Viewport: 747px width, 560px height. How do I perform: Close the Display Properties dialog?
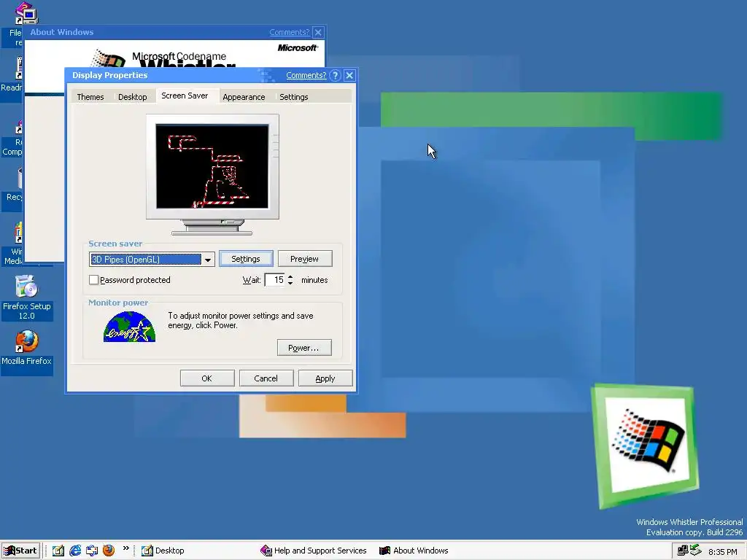(x=349, y=75)
